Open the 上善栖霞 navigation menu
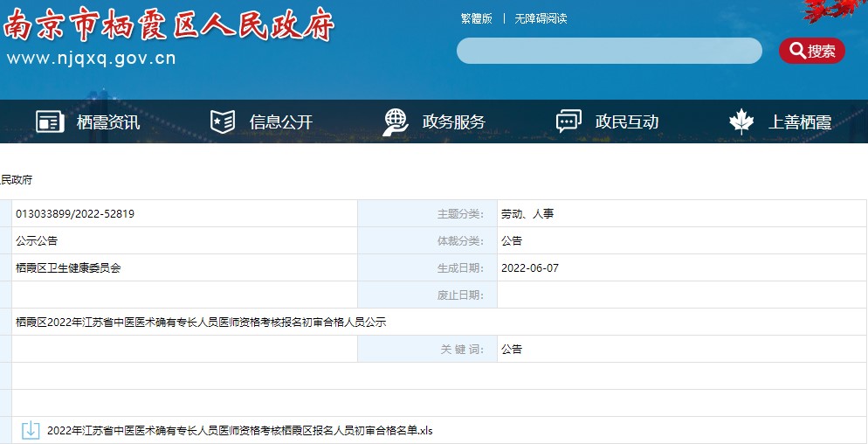Image resolution: width=868 pixels, height=444 pixels. pyautogui.click(x=800, y=122)
